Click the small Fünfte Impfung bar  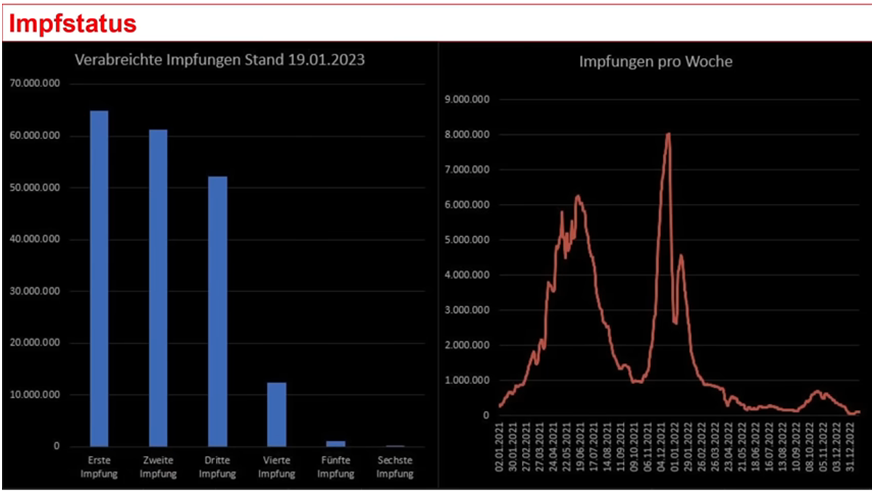point(335,443)
